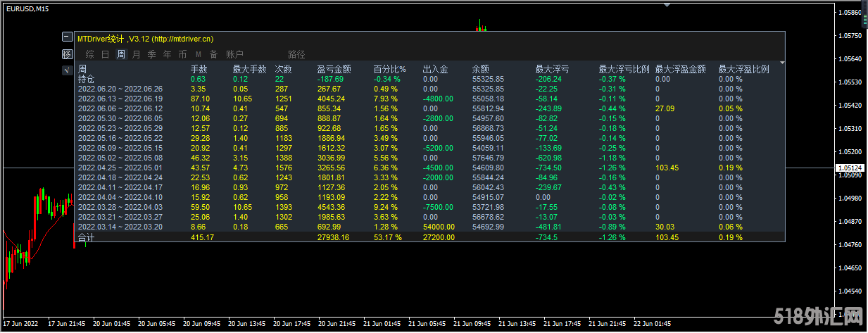Open the 币 currency tab
The image size is (868, 333).
pyautogui.click(x=182, y=54)
